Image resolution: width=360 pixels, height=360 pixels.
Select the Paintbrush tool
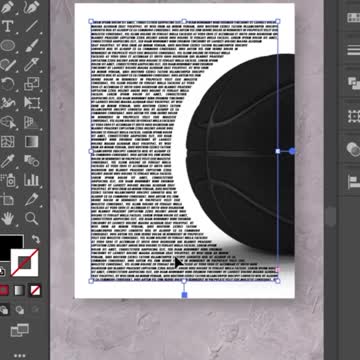(32, 45)
